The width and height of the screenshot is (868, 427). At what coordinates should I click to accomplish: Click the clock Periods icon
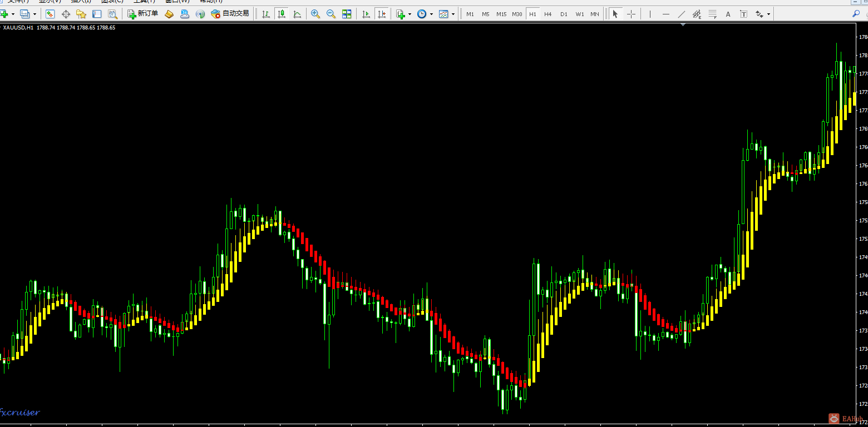click(x=422, y=14)
